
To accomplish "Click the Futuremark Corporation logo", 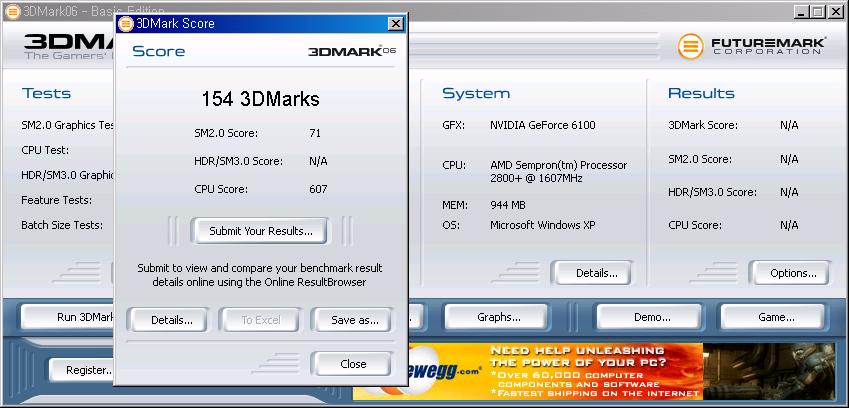I will [751, 47].
